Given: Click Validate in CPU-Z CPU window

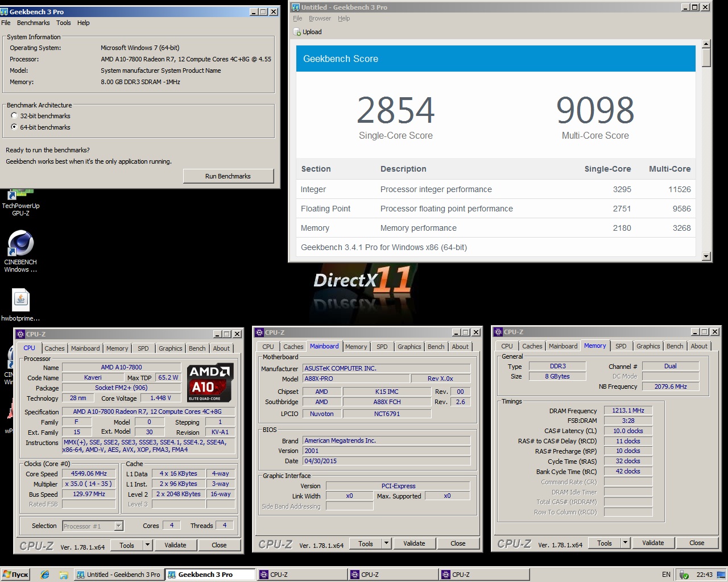Looking at the screenshot, I should pos(175,545).
